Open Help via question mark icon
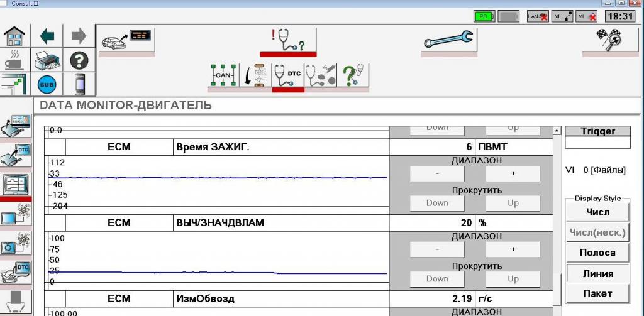The height and width of the screenshot is (316, 644). tap(79, 60)
